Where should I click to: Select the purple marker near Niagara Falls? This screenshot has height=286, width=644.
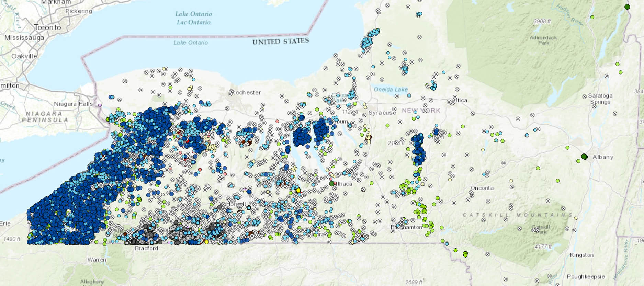coord(100,105)
